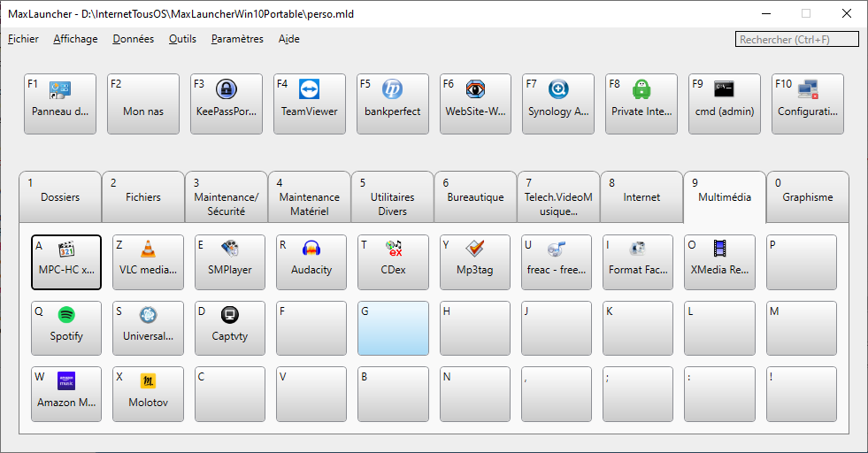
Task: Select the Multimédia tab
Action: [725, 196]
